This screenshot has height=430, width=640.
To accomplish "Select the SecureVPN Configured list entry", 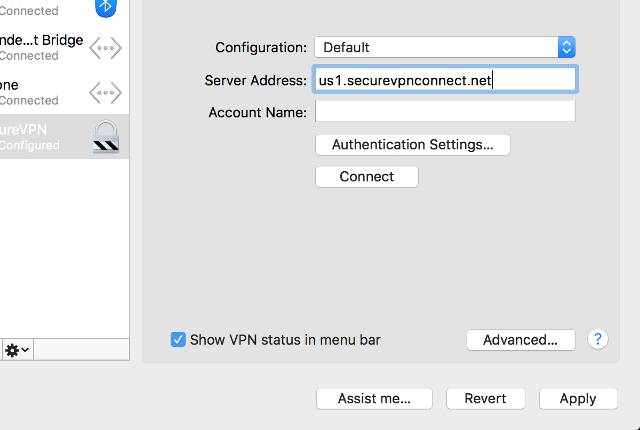I will (40, 136).
